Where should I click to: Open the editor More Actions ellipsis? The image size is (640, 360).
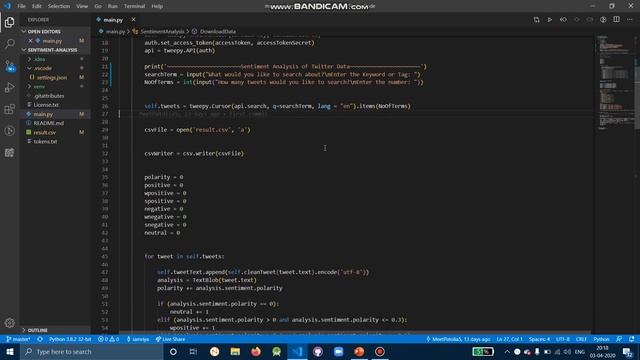630,20
